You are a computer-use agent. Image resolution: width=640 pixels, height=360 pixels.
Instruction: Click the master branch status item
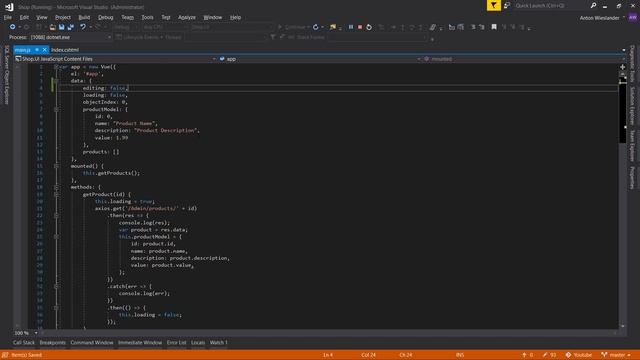(x=616, y=355)
